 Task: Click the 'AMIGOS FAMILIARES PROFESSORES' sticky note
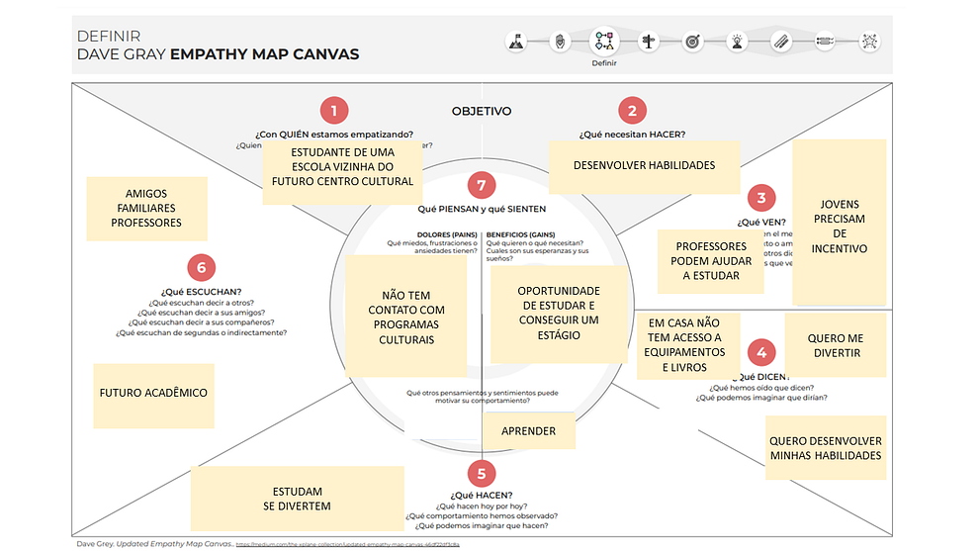pos(146,209)
